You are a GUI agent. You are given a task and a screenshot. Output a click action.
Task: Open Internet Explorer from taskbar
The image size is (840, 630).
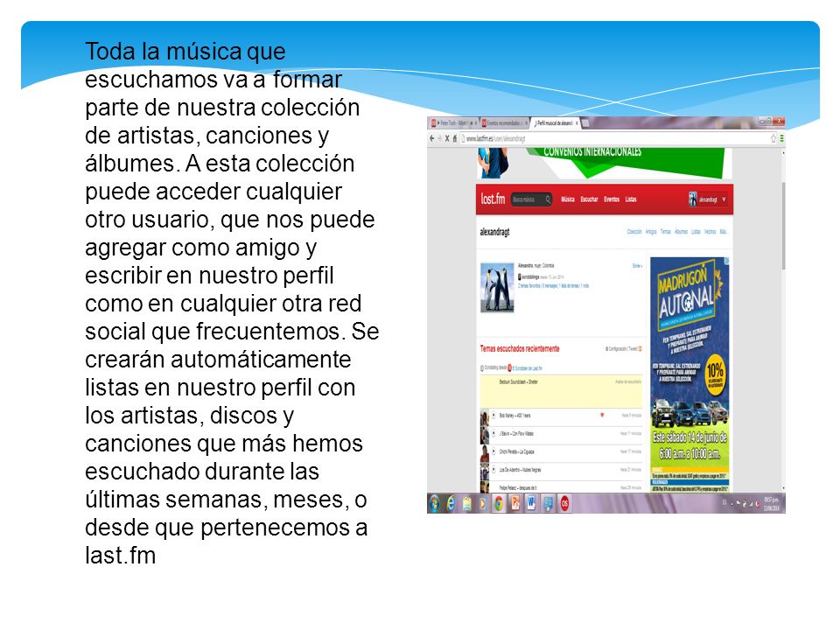pos(451,504)
